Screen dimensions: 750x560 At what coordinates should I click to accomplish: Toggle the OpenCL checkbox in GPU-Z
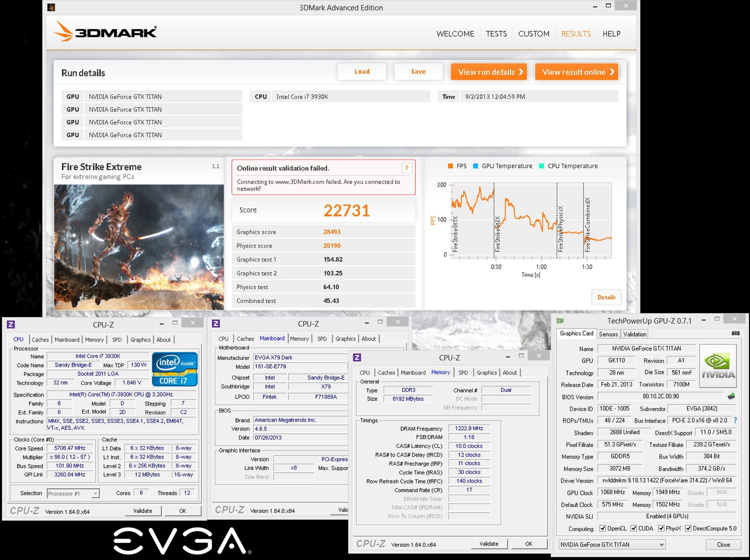pyautogui.click(x=602, y=528)
